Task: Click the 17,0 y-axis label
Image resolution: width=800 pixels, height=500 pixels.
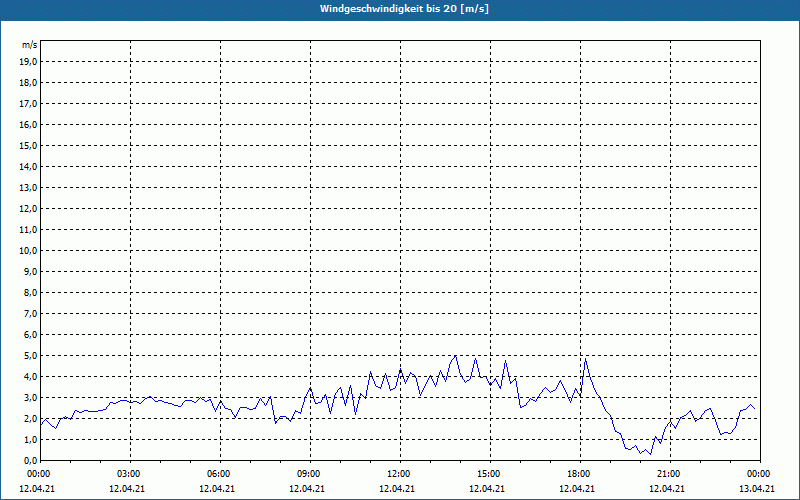Action: coord(29,104)
